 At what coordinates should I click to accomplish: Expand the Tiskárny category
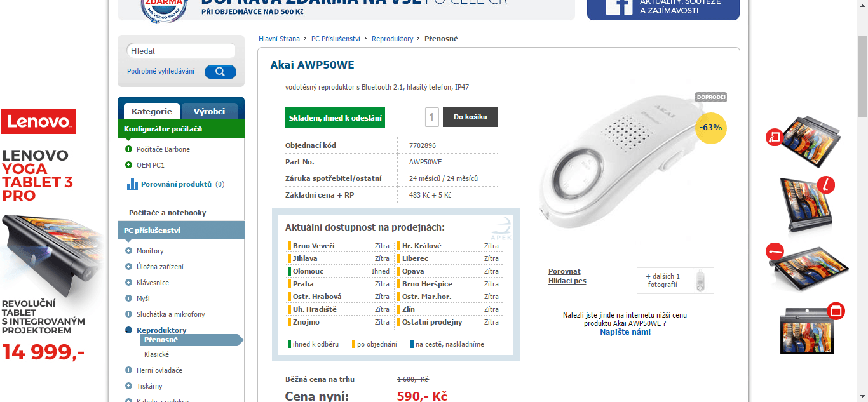pyautogui.click(x=129, y=386)
